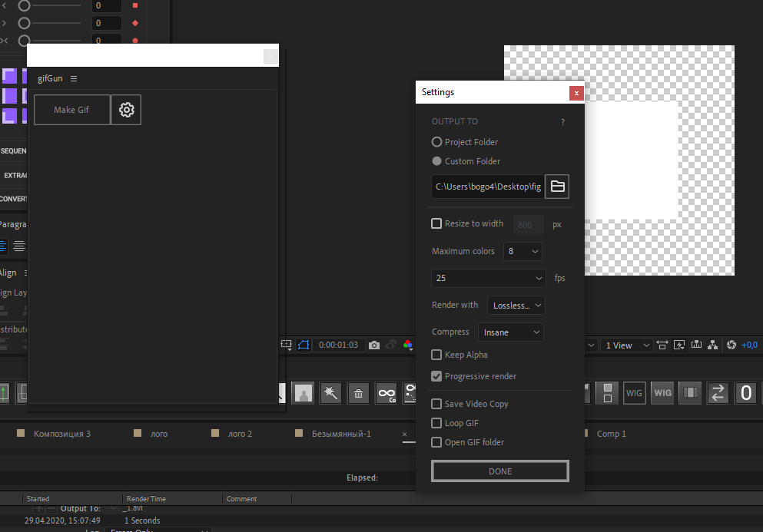This screenshot has width=763, height=532.
Task: Click the person silhouette script button
Action: [x=304, y=393]
